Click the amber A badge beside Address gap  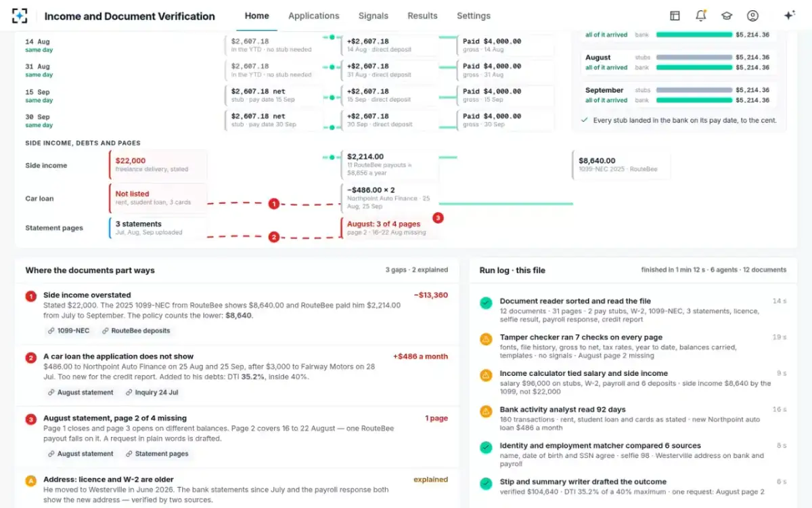[31, 481]
